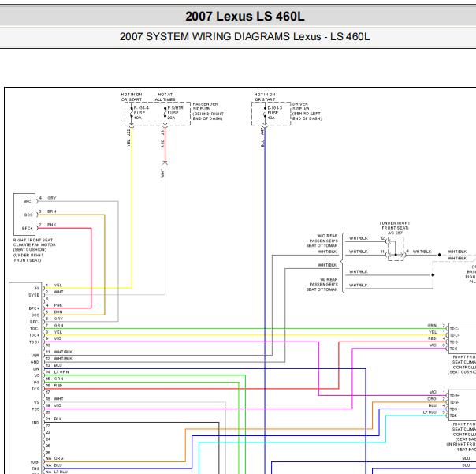Click 'YEL 1' at the TDC+ terminal on the right

pos(437,332)
